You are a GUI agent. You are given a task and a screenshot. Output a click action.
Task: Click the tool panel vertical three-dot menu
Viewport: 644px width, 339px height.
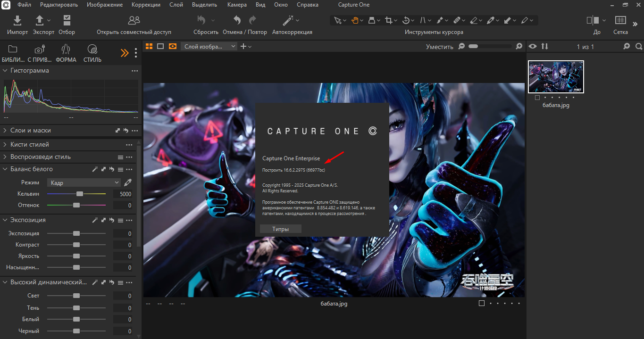coord(136,53)
